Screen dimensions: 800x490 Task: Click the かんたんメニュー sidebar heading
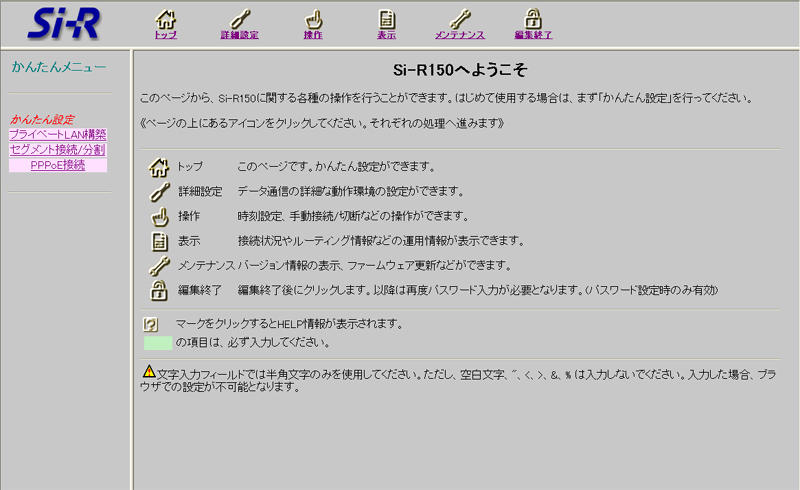[59, 67]
